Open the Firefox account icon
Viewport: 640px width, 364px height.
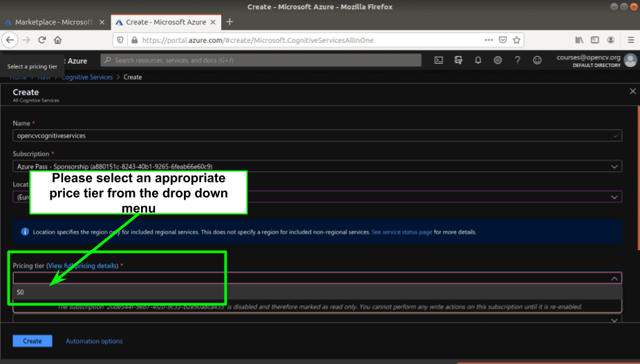click(610, 40)
